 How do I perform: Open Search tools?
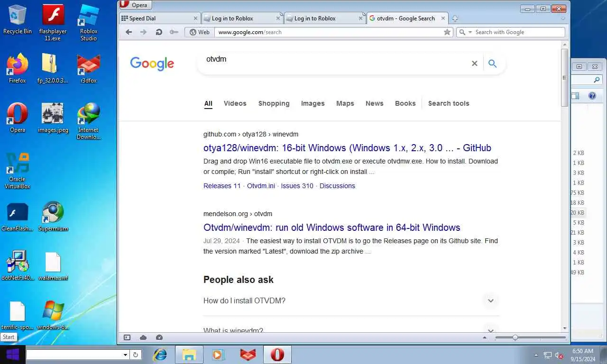click(449, 103)
